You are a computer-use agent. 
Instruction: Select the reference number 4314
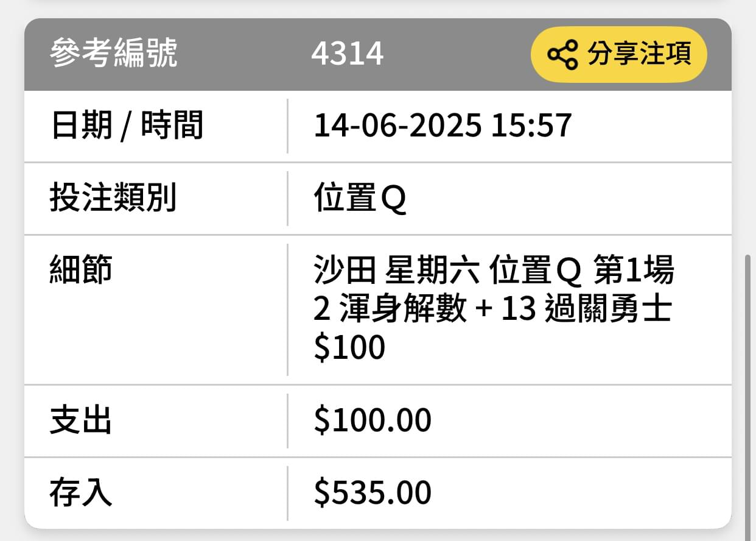pos(348,54)
